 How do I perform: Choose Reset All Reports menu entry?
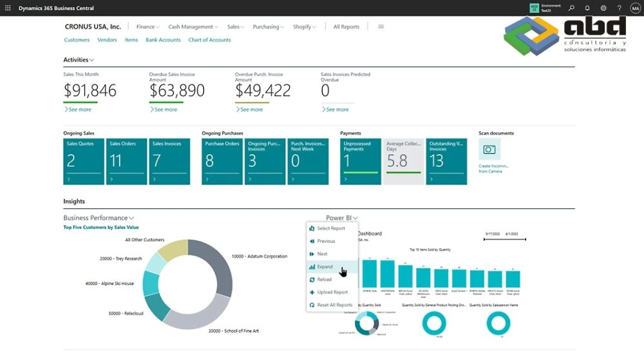332,305
